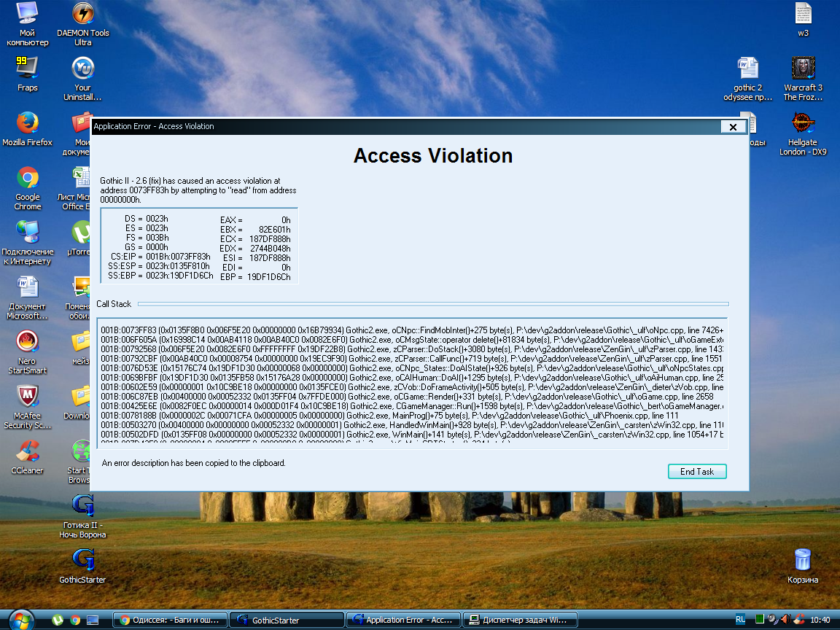
Task: Open w3 text file icon
Action: pos(803,19)
